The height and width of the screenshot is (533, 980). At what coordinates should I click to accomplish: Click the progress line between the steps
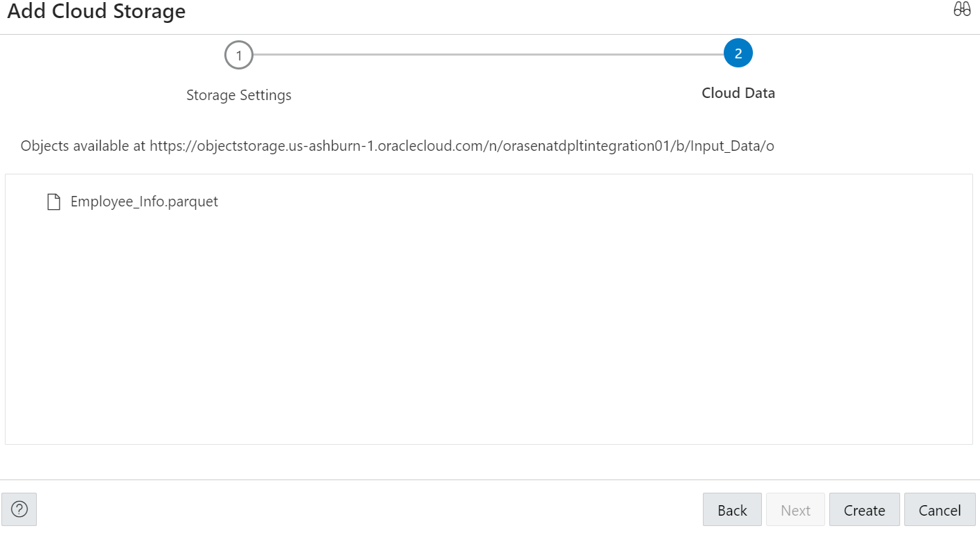(x=486, y=54)
